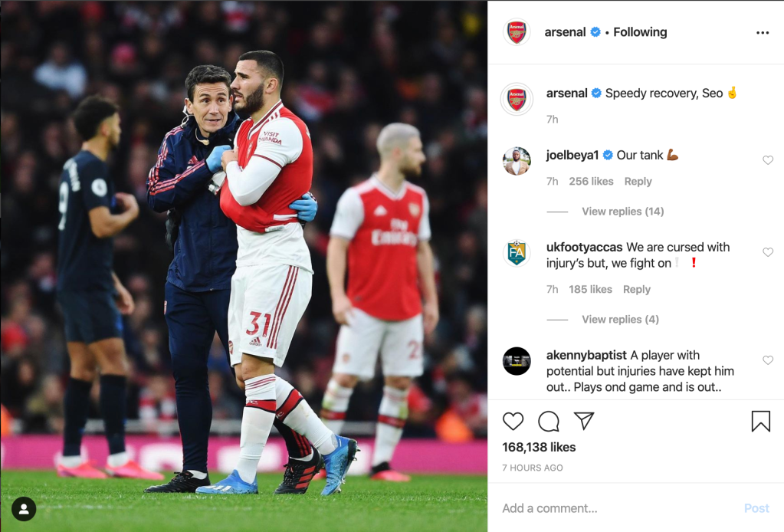View the 168,138 likes list

pos(539,447)
